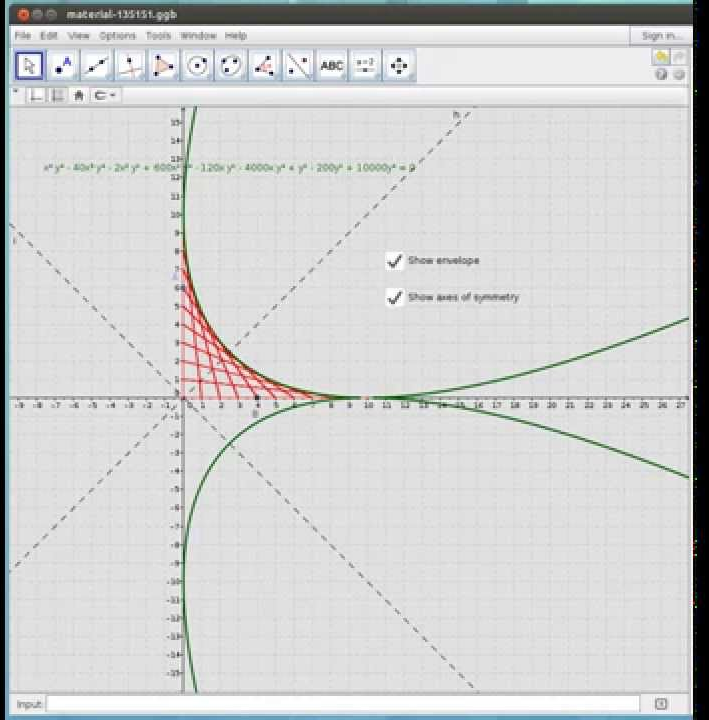Open the Options menu
709x720 pixels.
[x=118, y=35]
